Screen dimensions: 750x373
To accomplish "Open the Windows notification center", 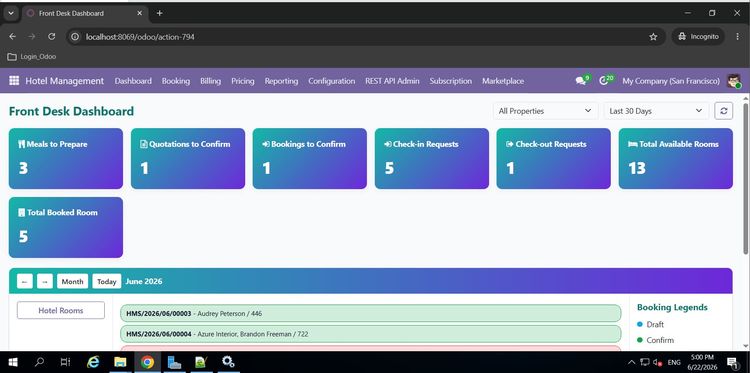I will 732,362.
